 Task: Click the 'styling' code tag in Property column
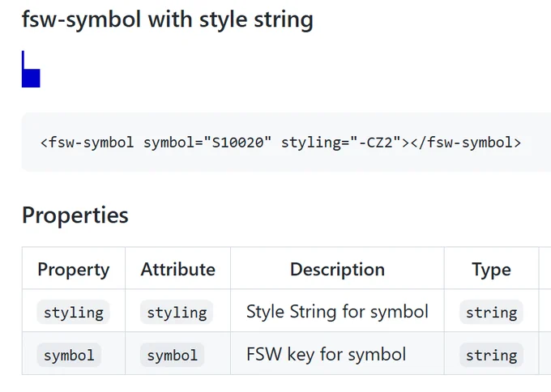click(74, 313)
